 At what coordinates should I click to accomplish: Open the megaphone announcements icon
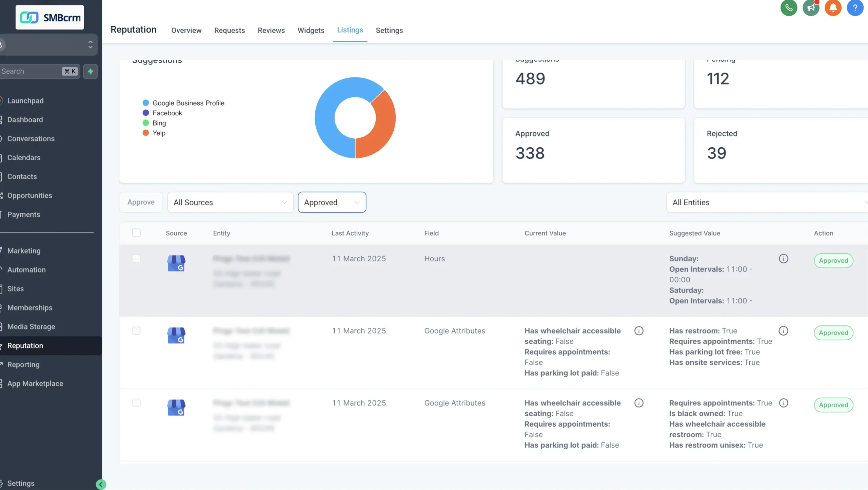(x=811, y=7)
